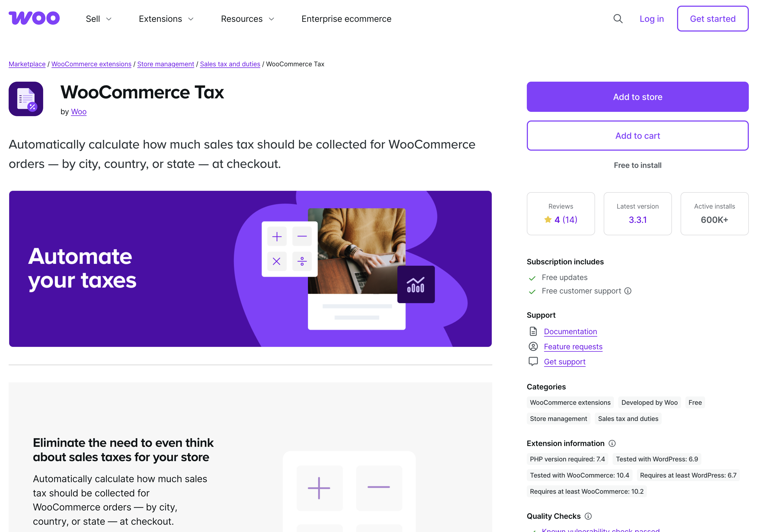
Task: Open the Woo author link
Action: [79, 112]
